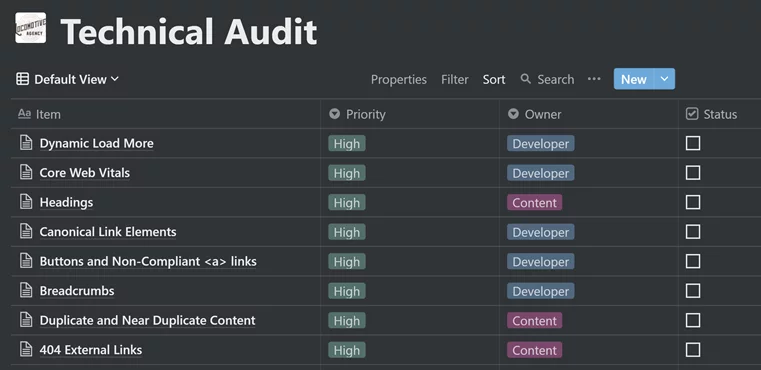Viewport: 761px width, 370px height.
Task: Click the page icon beside Breadcrumbs
Action: (26, 291)
